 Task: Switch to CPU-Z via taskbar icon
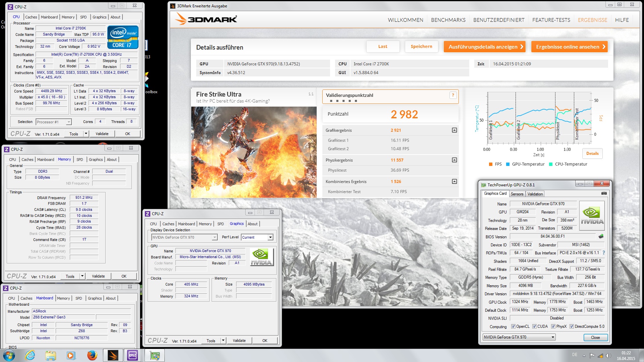(132, 355)
